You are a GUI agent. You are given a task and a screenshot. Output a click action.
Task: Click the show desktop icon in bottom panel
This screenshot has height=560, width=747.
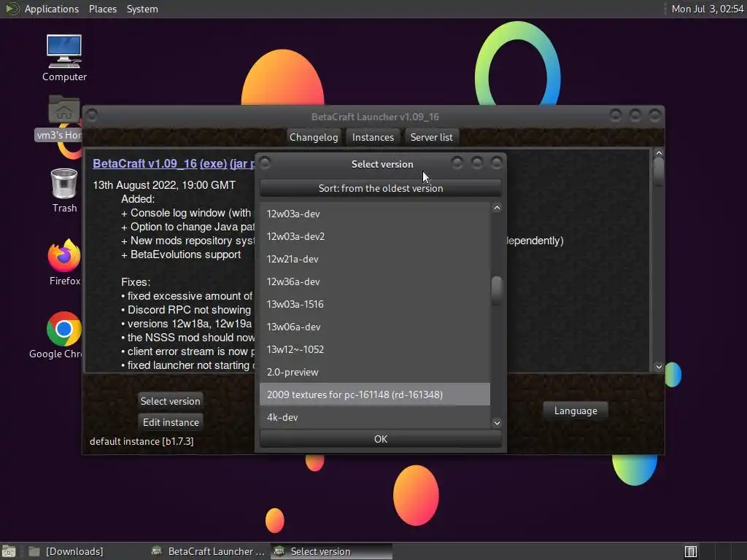coord(9,551)
